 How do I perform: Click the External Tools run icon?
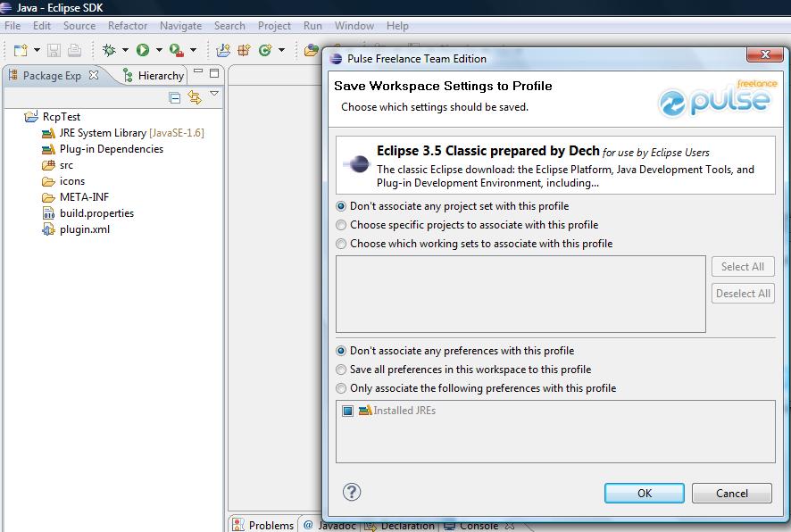[176, 50]
